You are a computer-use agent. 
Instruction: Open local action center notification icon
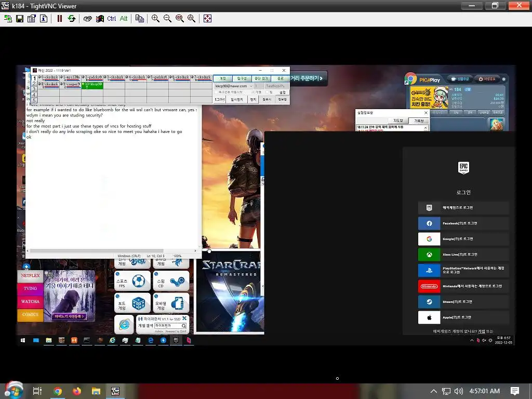coord(515,391)
